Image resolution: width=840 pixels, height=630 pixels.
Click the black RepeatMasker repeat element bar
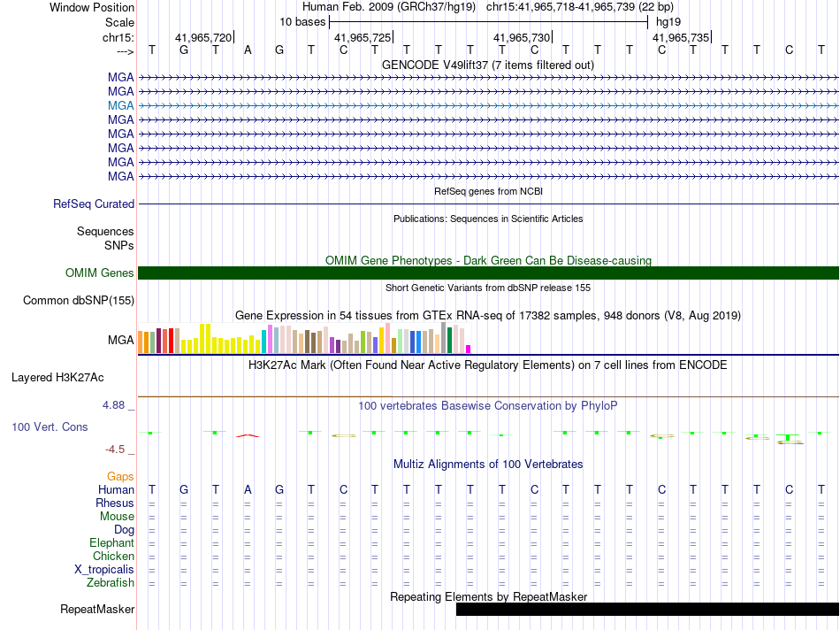point(647,609)
